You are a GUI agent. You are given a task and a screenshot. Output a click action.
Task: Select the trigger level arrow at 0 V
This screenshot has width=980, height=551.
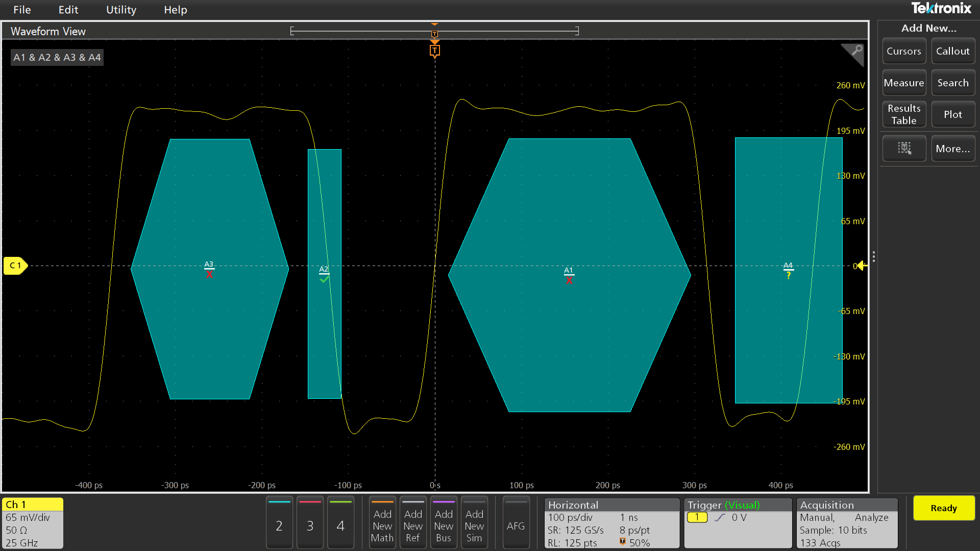(x=861, y=266)
